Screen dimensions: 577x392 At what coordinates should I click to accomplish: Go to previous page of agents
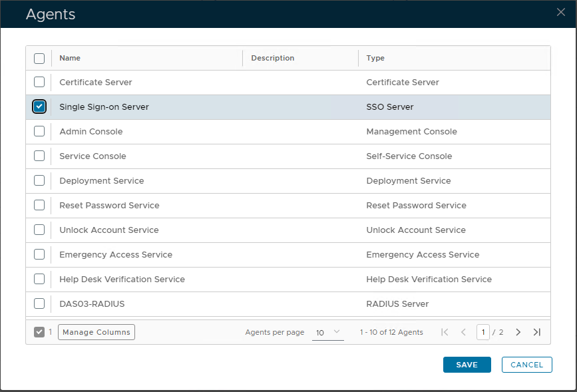point(463,332)
